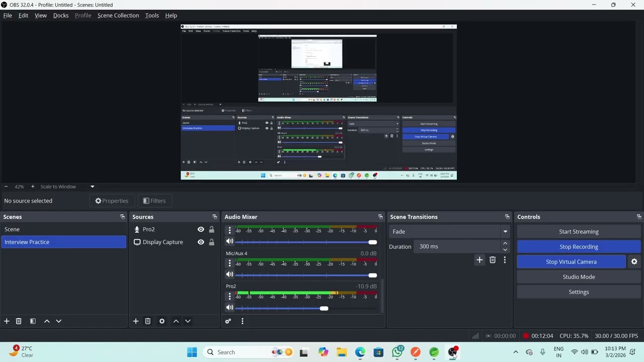Open the source Filters button
Screen dimensions: 644x362
tap(154, 201)
